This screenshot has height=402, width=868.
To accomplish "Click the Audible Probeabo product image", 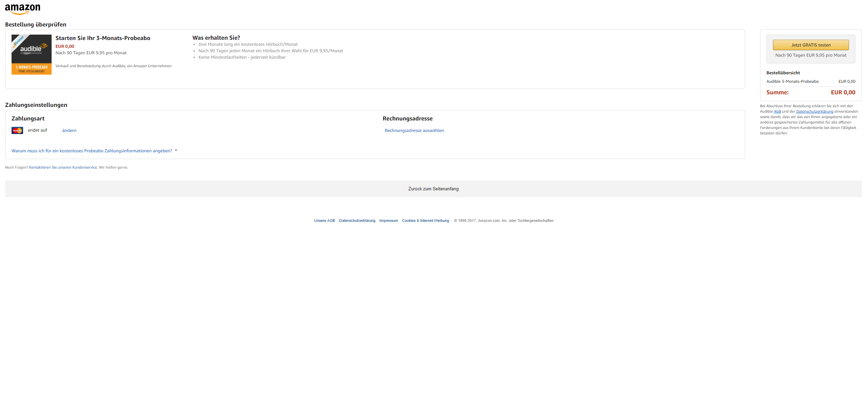I will (31, 54).
